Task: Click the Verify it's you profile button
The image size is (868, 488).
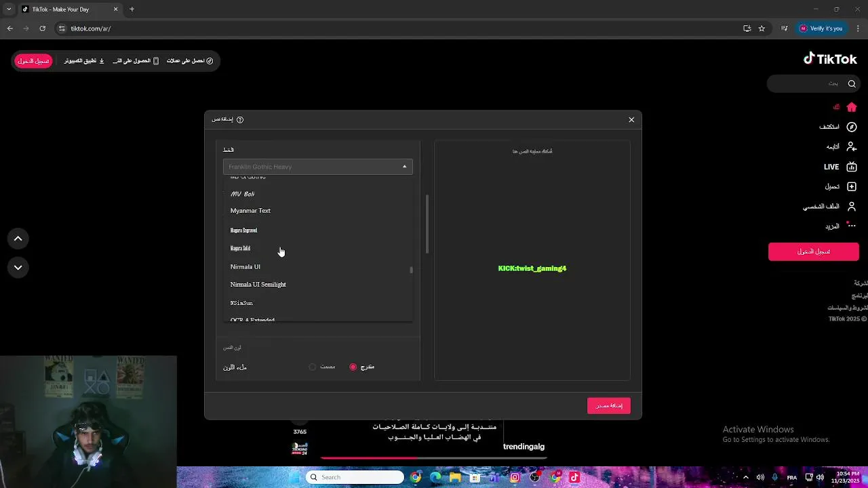Action: pos(821,28)
